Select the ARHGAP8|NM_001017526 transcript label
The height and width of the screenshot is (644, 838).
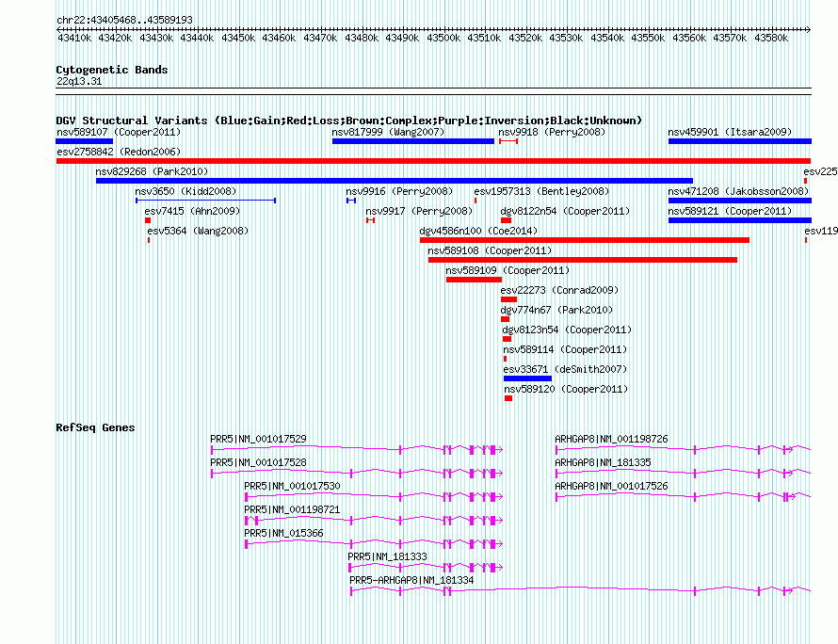[611, 487]
